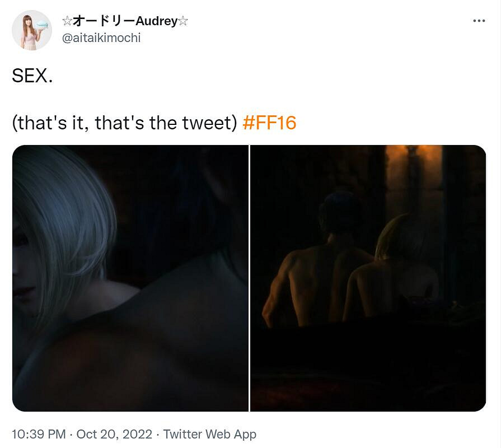Open the three-dot more options menu
501x448 pixels.
pyautogui.click(x=479, y=21)
